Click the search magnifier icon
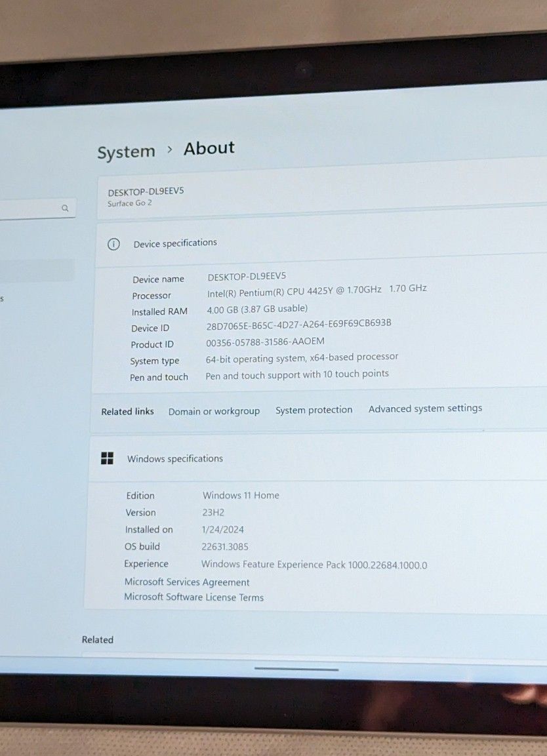Viewport: 547px width, 756px height. pos(65,209)
